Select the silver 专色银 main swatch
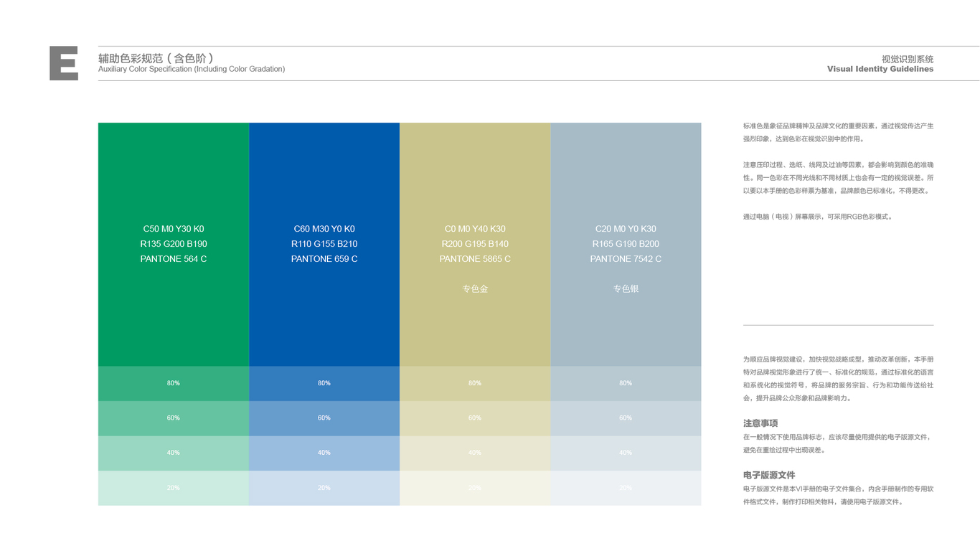The height and width of the screenshot is (551, 980). pos(626,244)
